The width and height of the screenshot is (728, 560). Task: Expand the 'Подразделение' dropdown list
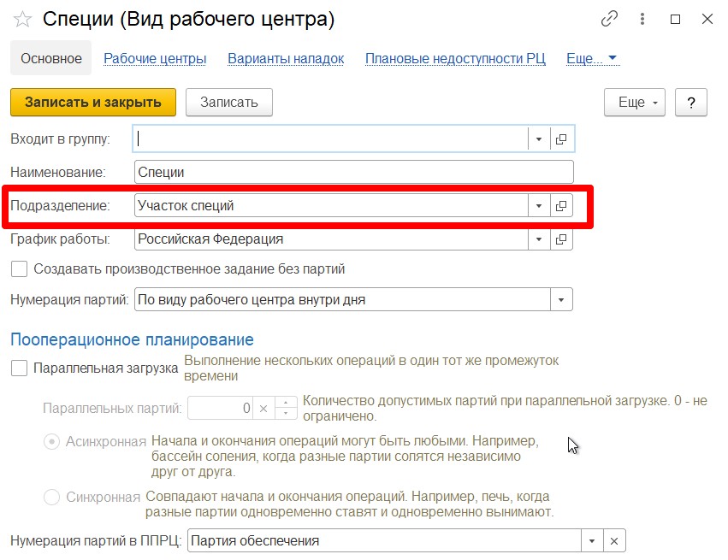[539, 206]
